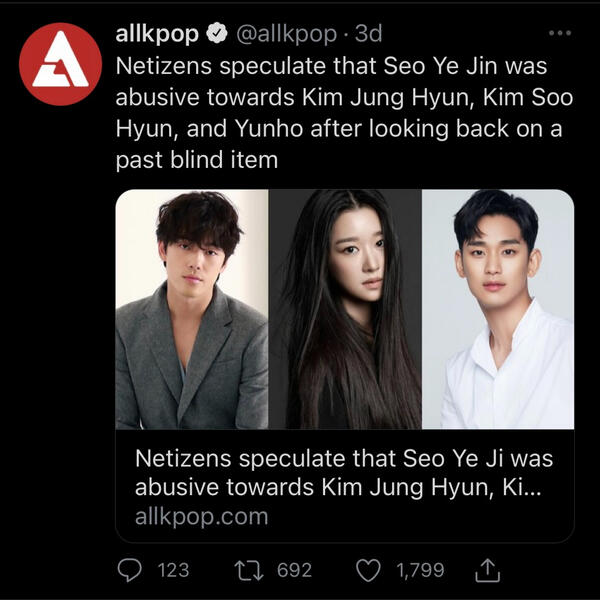Visit the allkpop.com domain link
600x600 pixels.
(201, 517)
